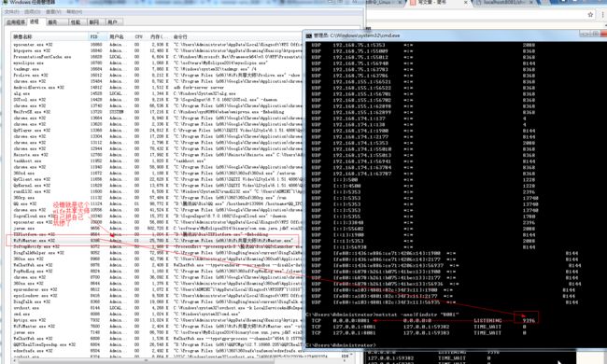607x364 pixels.
Task: Select the myeclipse.exe process row
Action: (156, 63)
